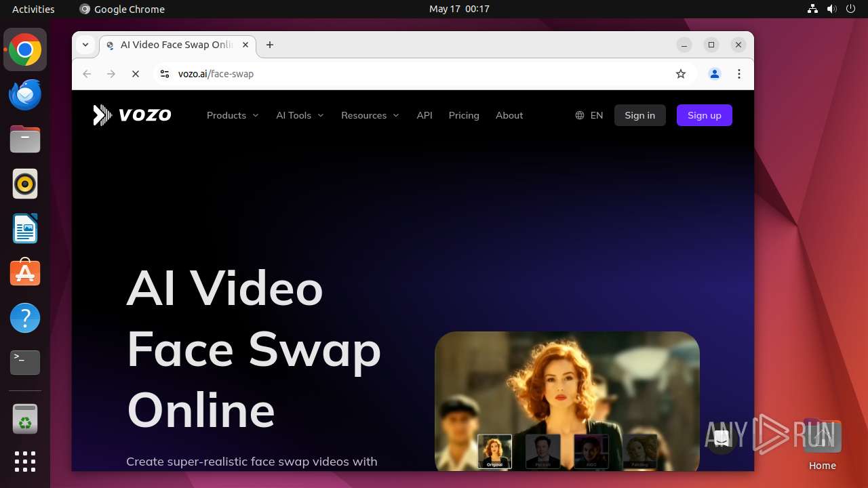Change language via EN globe selector
This screenshot has height=488, width=868.
589,115
